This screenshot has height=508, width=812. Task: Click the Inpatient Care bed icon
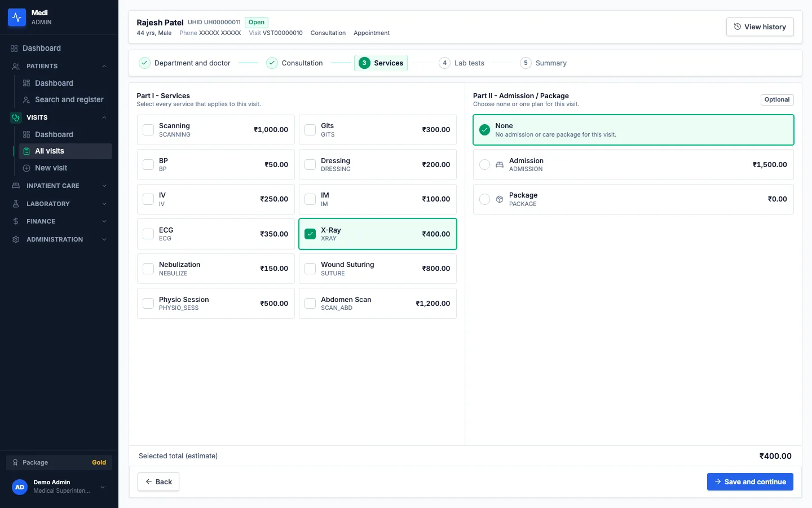tap(16, 186)
